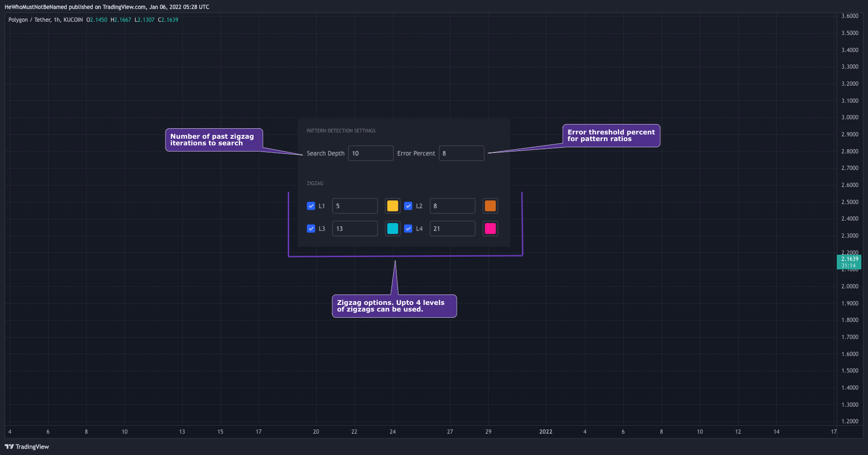The height and width of the screenshot is (455, 868).
Task: Click the 'Number of past zigzag iterations' note
Action: coord(214,140)
